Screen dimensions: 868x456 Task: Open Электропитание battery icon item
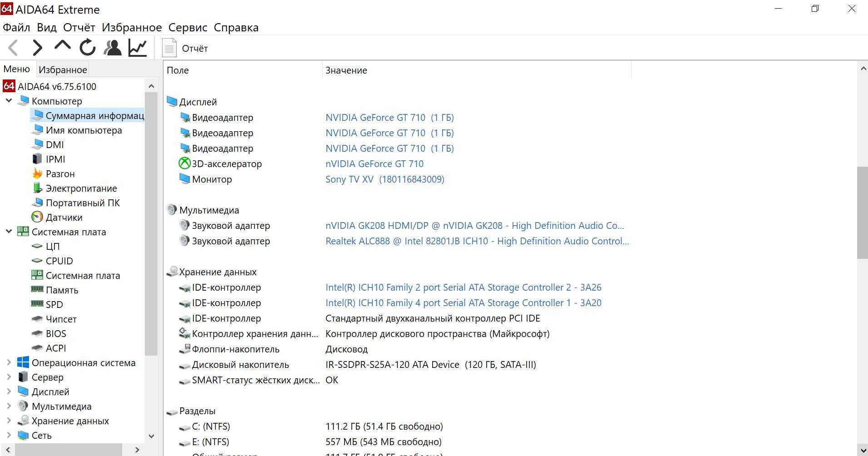pos(37,188)
